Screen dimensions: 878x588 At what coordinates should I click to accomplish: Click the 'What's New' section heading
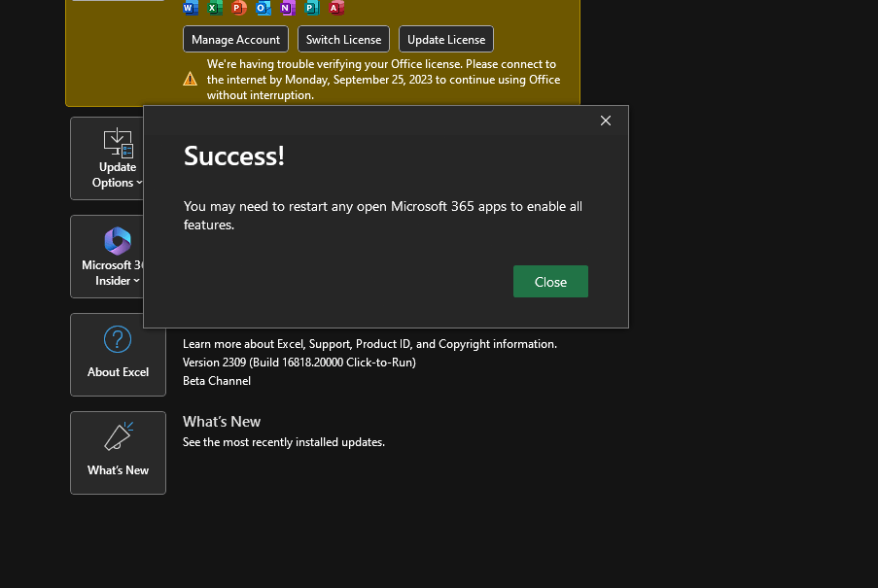(222, 421)
